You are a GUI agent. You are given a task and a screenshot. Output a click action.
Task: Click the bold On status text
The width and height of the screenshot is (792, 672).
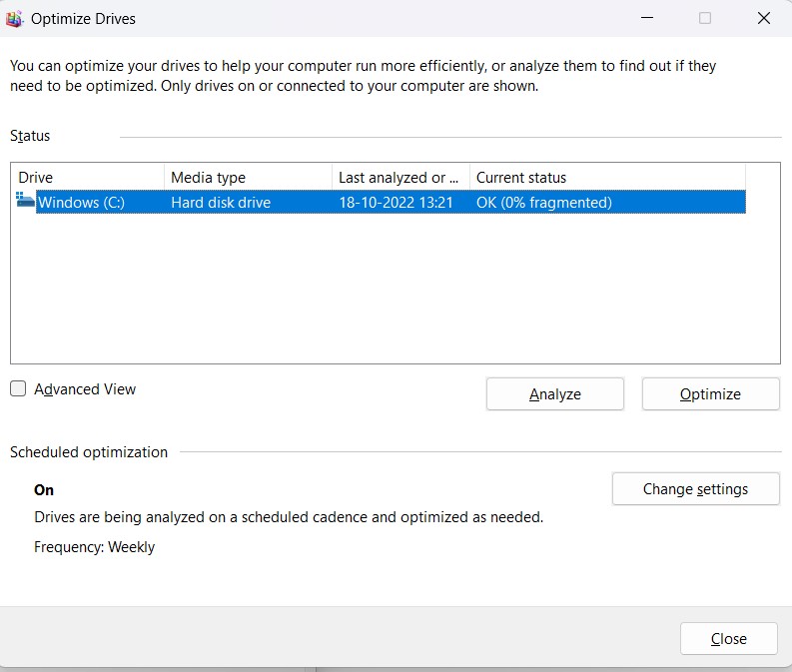click(44, 489)
